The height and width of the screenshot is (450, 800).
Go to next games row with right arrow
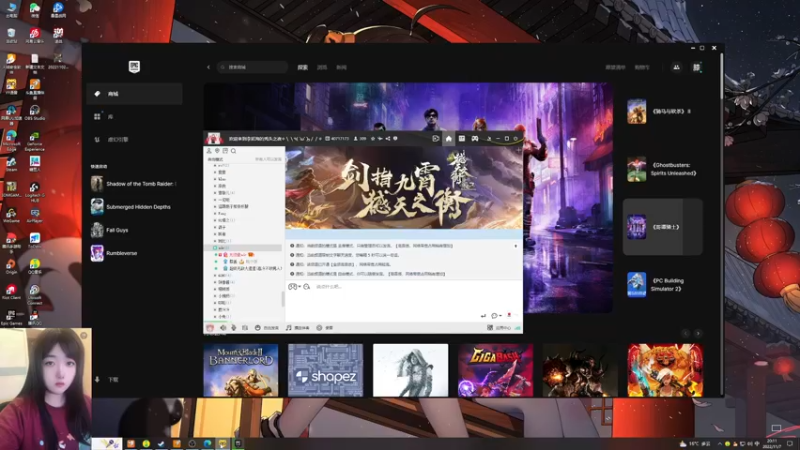698,333
